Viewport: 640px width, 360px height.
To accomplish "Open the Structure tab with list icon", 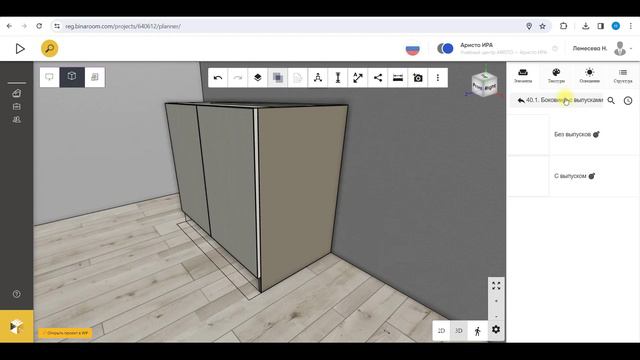I will pos(623,76).
